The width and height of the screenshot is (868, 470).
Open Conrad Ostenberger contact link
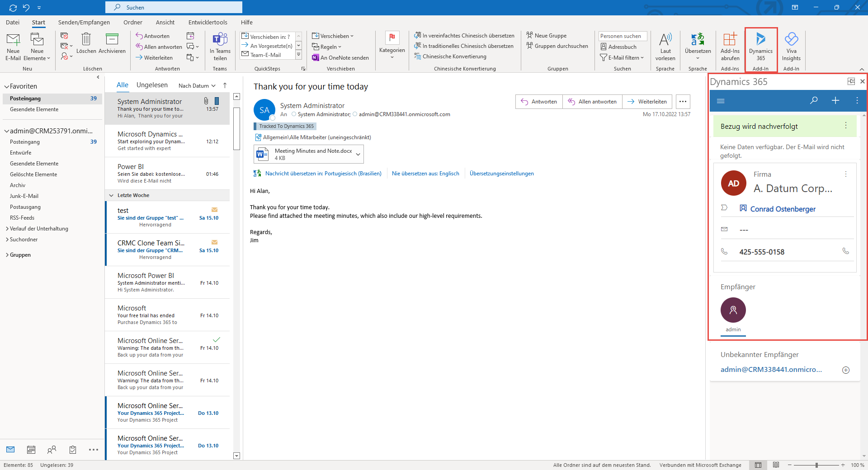783,209
